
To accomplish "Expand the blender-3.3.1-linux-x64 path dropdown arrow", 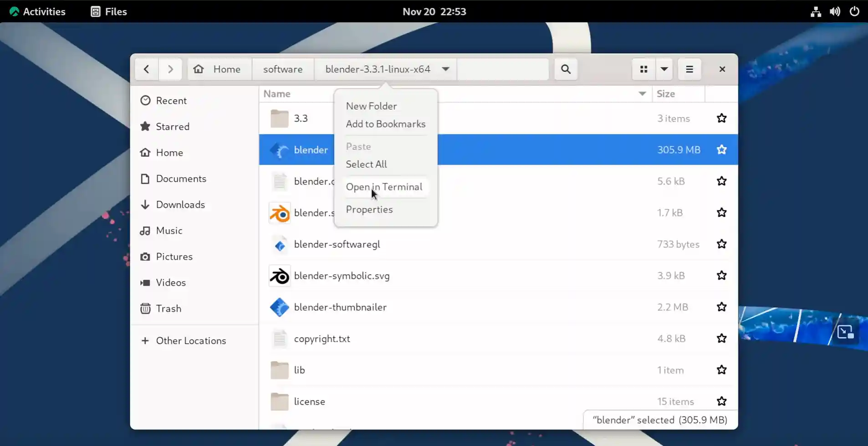I will point(445,69).
